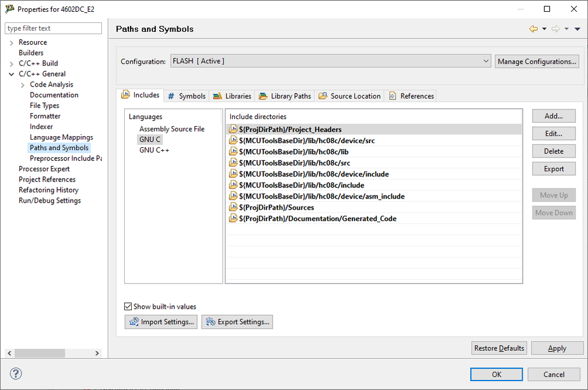Screen dimensions: 588x390
Task: Click the Add... button
Action: pyautogui.click(x=553, y=116)
